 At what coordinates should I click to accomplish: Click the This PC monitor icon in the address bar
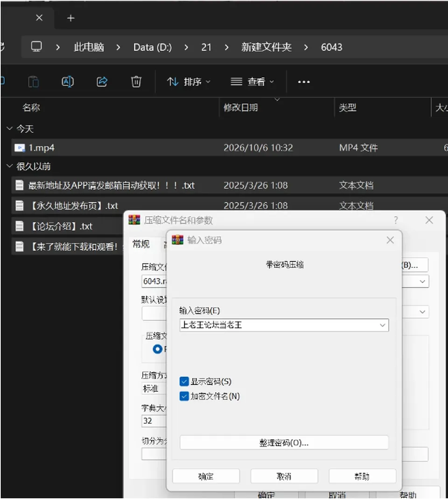[36, 47]
